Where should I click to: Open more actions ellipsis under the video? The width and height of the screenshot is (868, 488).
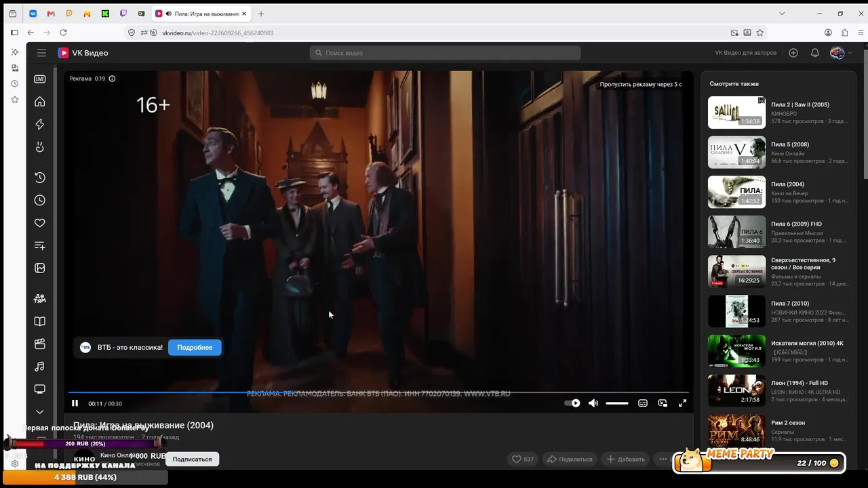[x=663, y=459]
